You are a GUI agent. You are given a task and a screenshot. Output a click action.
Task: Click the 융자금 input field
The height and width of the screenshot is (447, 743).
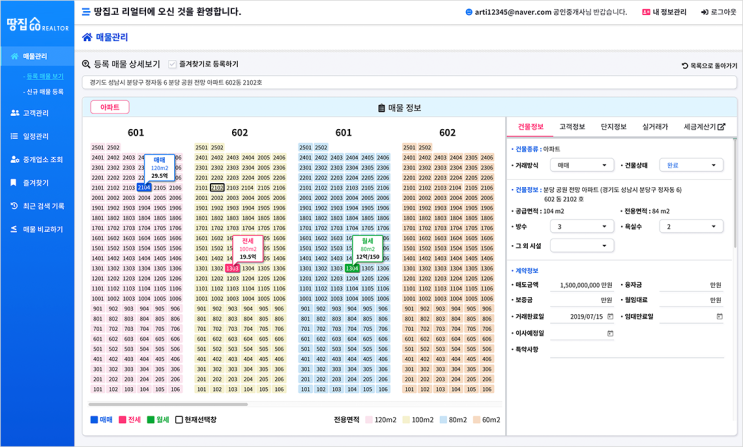coord(691,285)
